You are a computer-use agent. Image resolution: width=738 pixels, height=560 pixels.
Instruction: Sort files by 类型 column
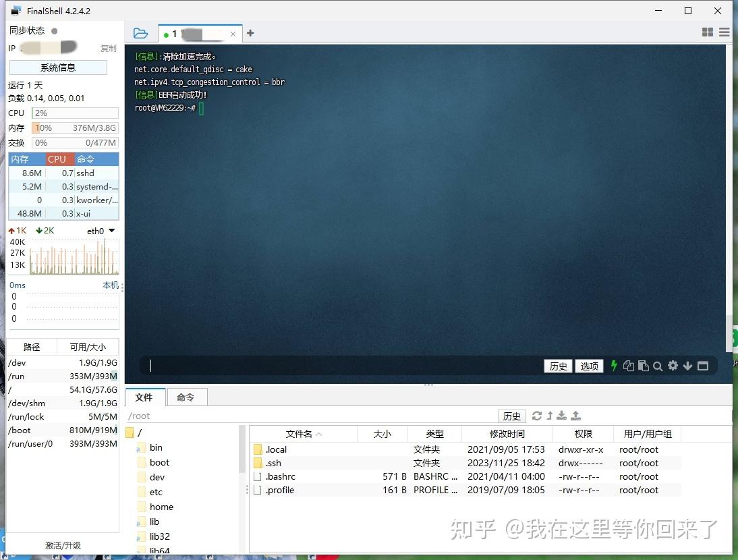point(434,434)
